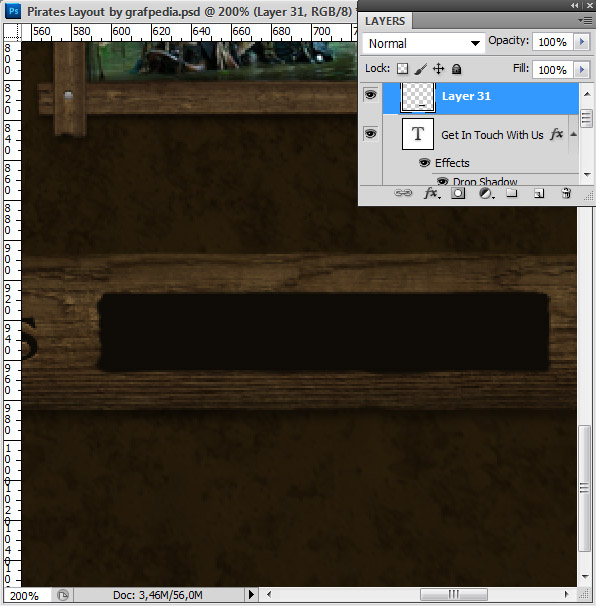The image size is (596, 606).
Task: Click the Drop Shadow effect entry
Action: click(485, 181)
